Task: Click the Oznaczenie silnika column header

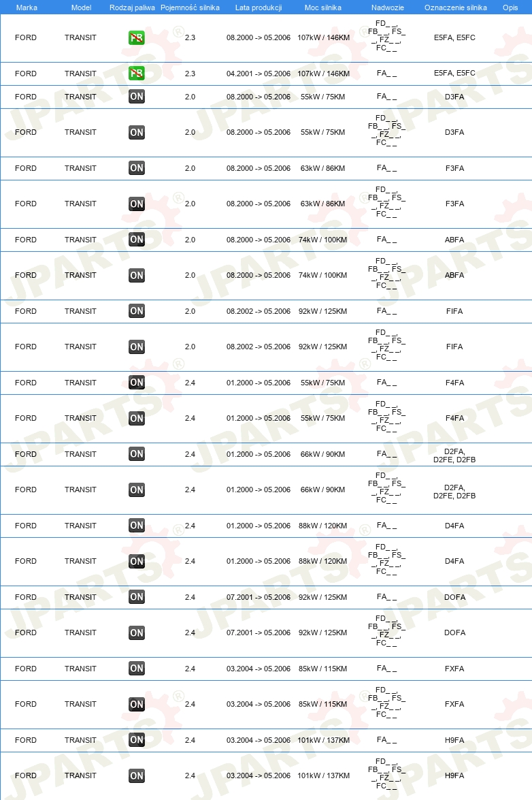Action: pyautogui.click(x=456, y=7)
